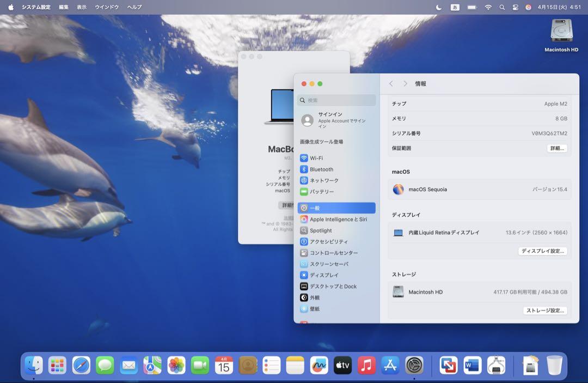
Task: Open Safari from the Dock
Action: [x=81, y=366]
